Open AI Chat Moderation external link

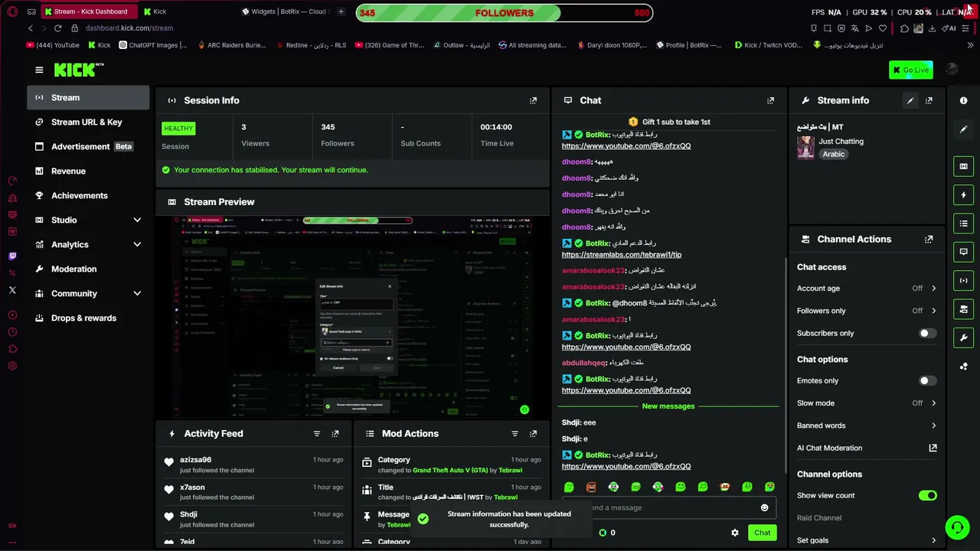933,448
